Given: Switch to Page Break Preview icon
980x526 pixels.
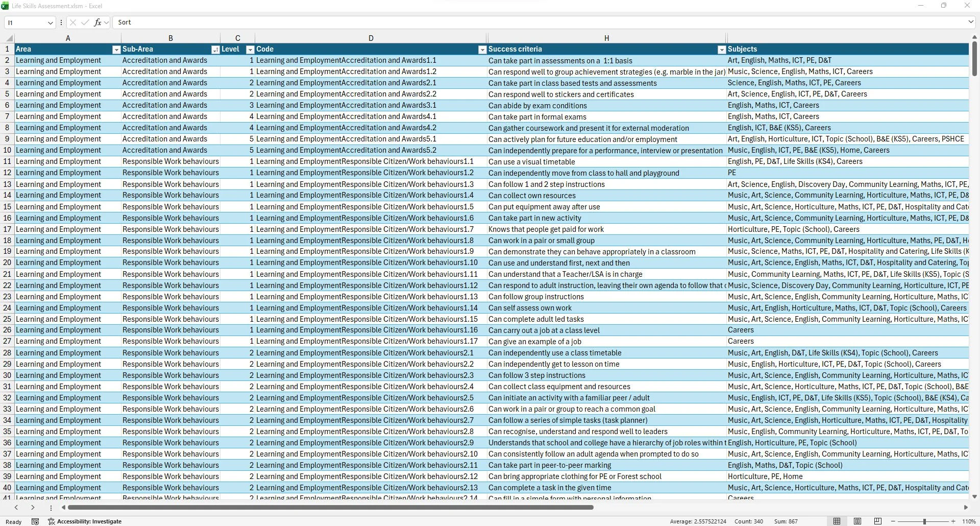Looking at the screenshot, I should coord(878,521).
